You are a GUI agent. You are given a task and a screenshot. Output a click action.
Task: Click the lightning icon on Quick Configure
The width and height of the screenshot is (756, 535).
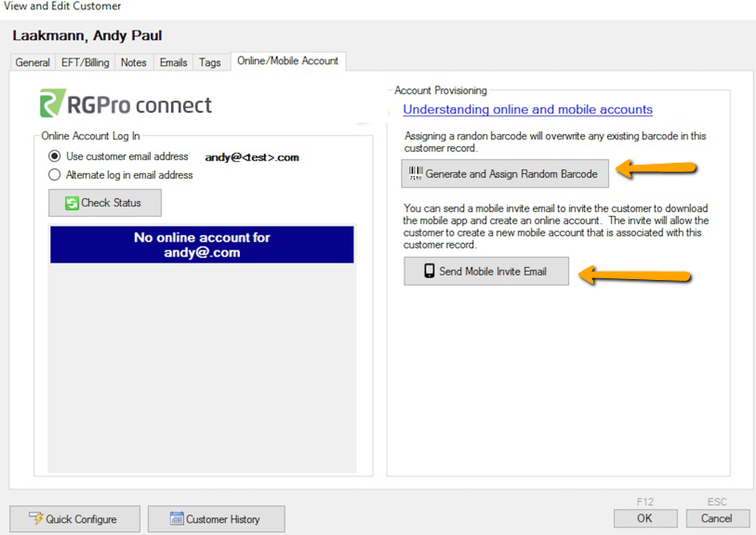click(35, 518)
